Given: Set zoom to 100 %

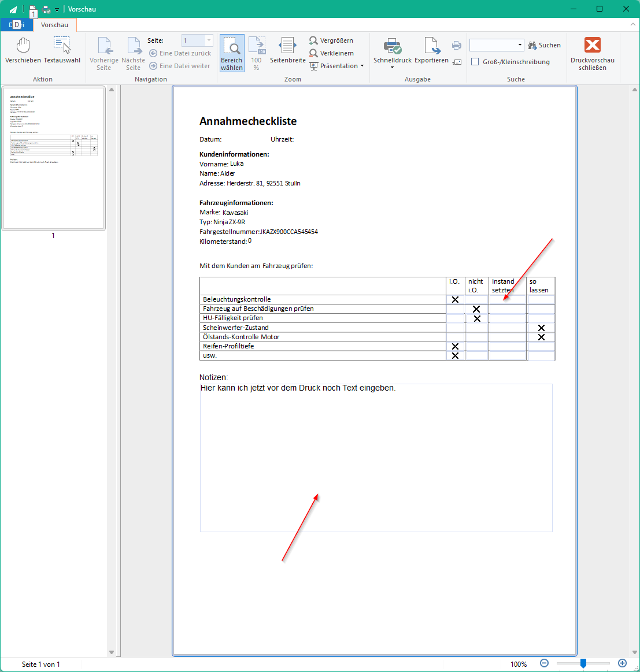Looking at the screenshot, I should 257,54.
